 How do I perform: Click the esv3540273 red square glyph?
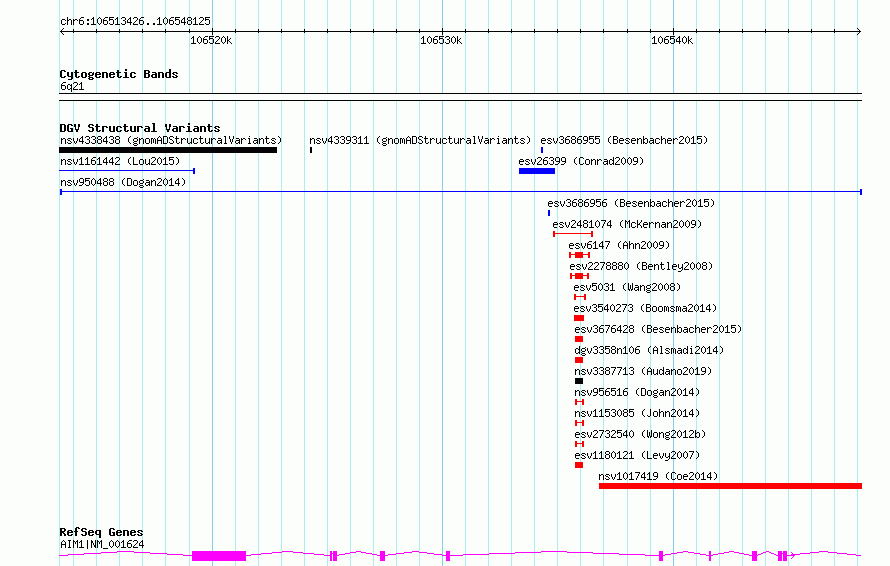pyautogui.click(x=579, y=318)
